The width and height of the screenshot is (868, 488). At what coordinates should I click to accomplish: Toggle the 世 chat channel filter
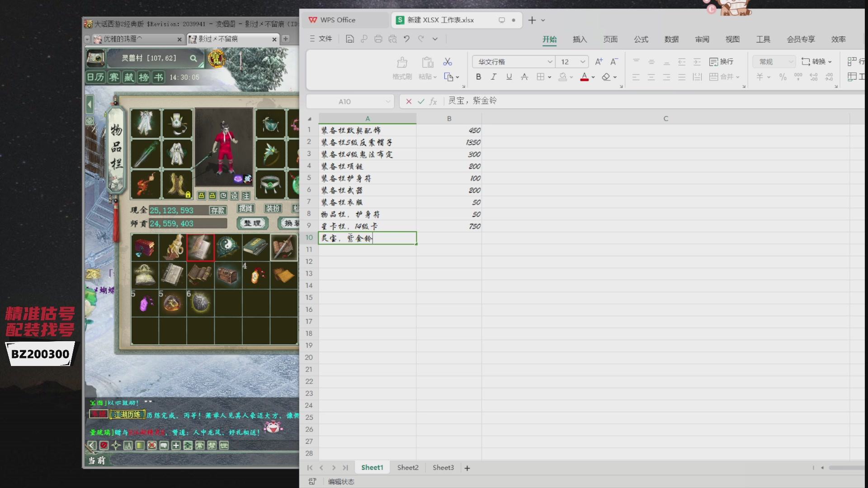[224, 446]
